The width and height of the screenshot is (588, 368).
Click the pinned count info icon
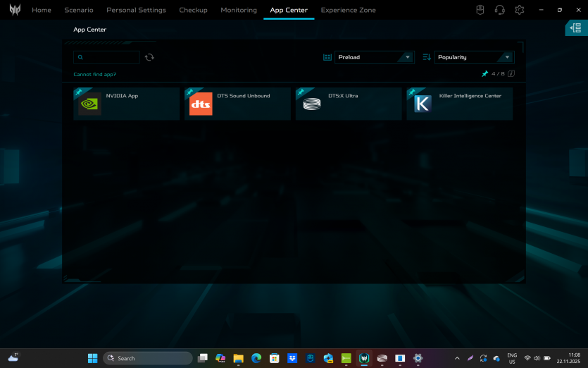click(x=511, y=74)
